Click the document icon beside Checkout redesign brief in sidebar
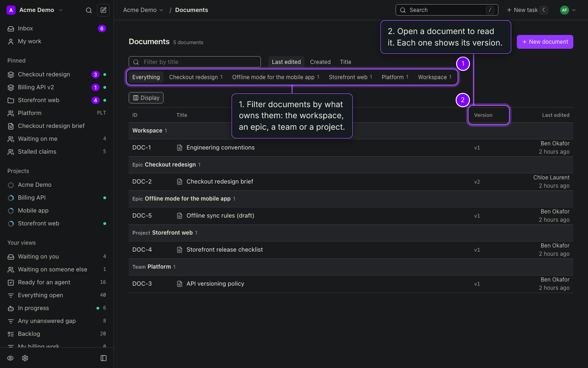 [11, 126]
